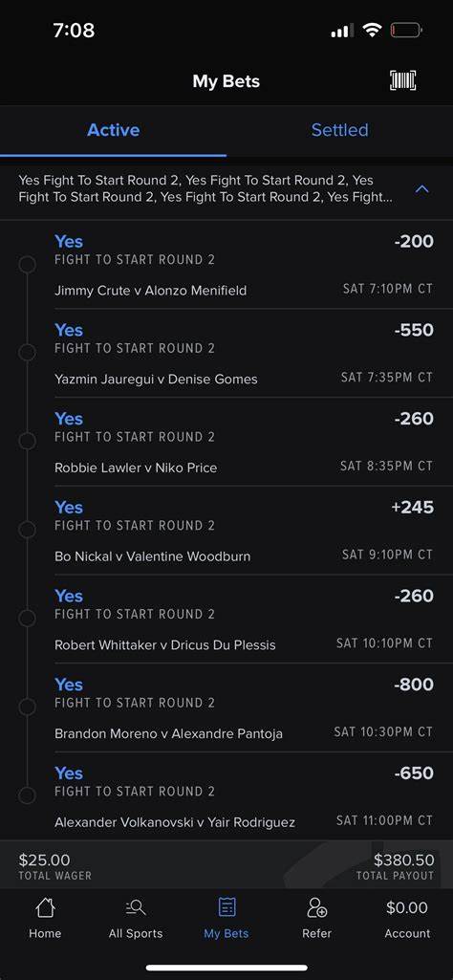The width and height of the screenshot is (453, 980).
Task: Tap the leg status circle for Jimmy Crute fight
Action: coord(27,265)
